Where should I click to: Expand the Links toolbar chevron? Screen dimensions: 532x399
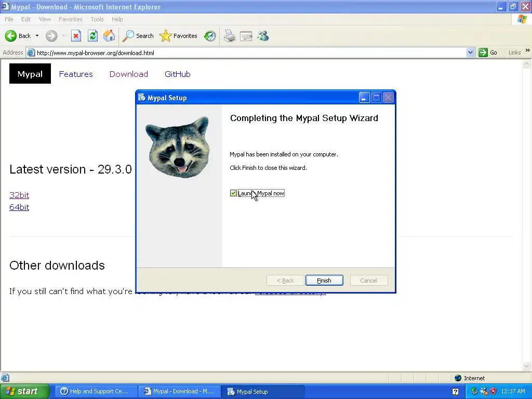(528, 50)
